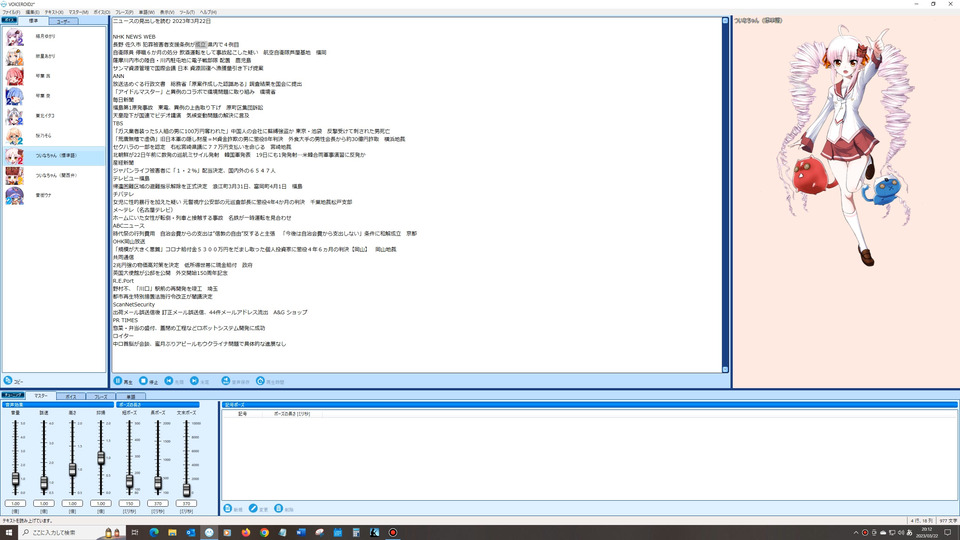This screenshot has height=540, width=960.
Task: Click the 音量 volume slider handle
Action: (x=15, y=479)
